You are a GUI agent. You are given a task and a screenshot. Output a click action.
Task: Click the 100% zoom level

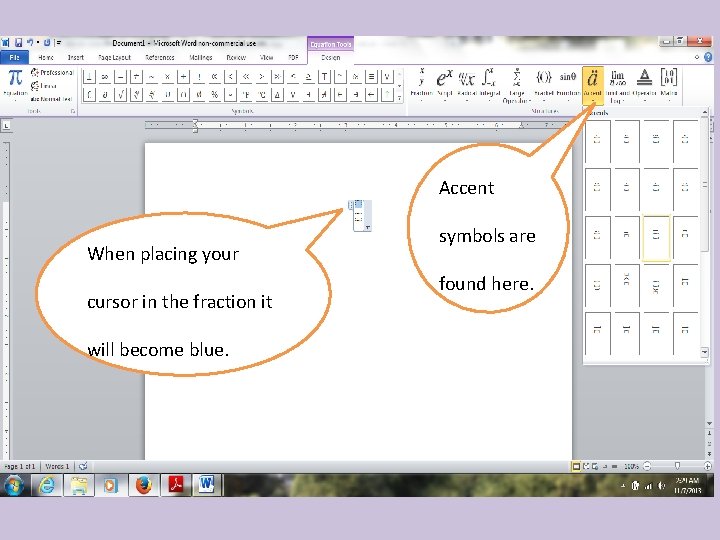tap(631, 466)
